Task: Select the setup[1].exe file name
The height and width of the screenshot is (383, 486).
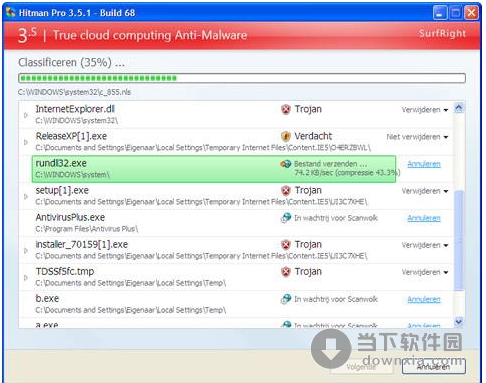Action: [62, 190]
